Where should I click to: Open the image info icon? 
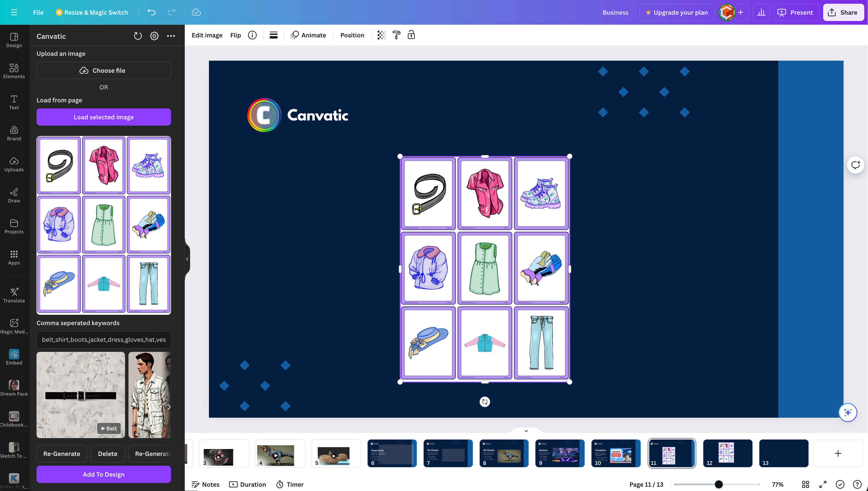tap(252, 35)
